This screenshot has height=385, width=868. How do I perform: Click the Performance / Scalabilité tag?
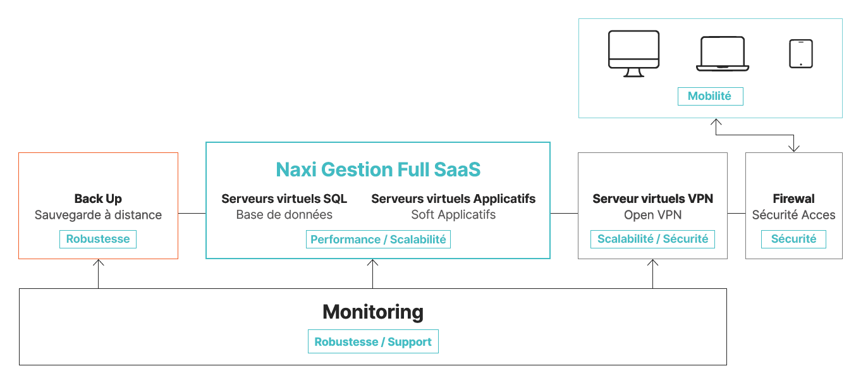coord(378,240)
